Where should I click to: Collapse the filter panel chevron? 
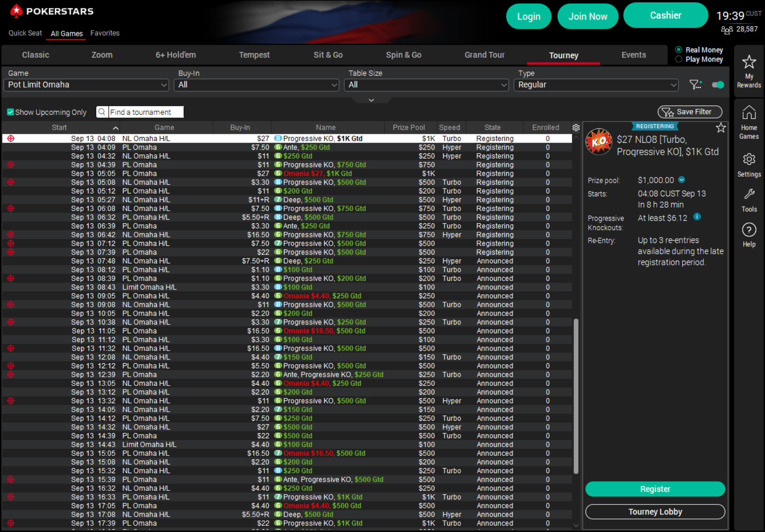click(371, 100)
